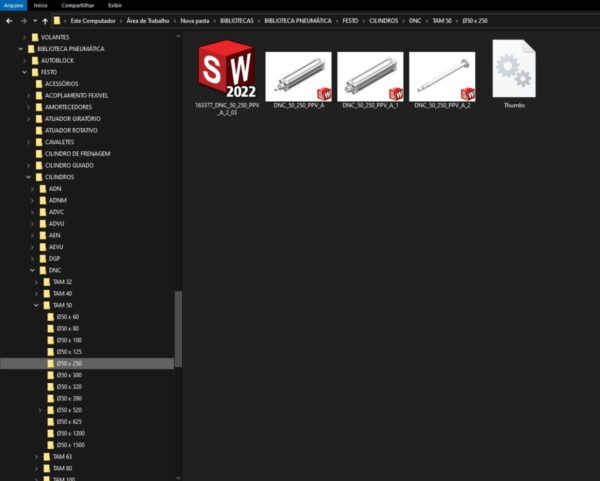Select the Ø50 x 1500 folder
600x481 pixels.
(66, 445)
